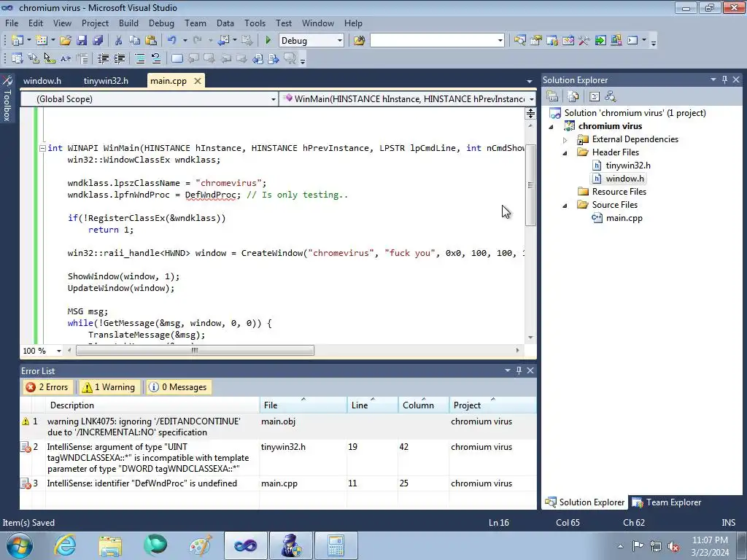The height and width of the screenshot is (560, 747).
Task: Click View Class Diagram icon
Action: click(x=611, y=97)
